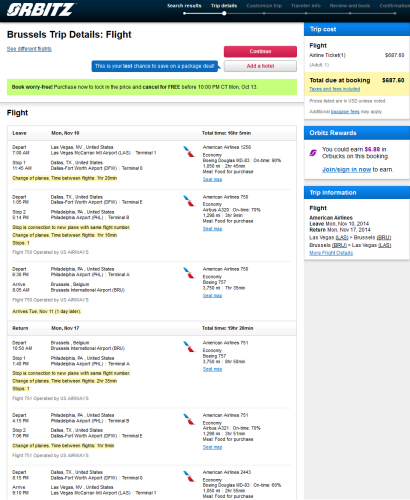
Task: Click airline logo beside Dallas to Philadelphia flight 758
Action: [189, 201]
